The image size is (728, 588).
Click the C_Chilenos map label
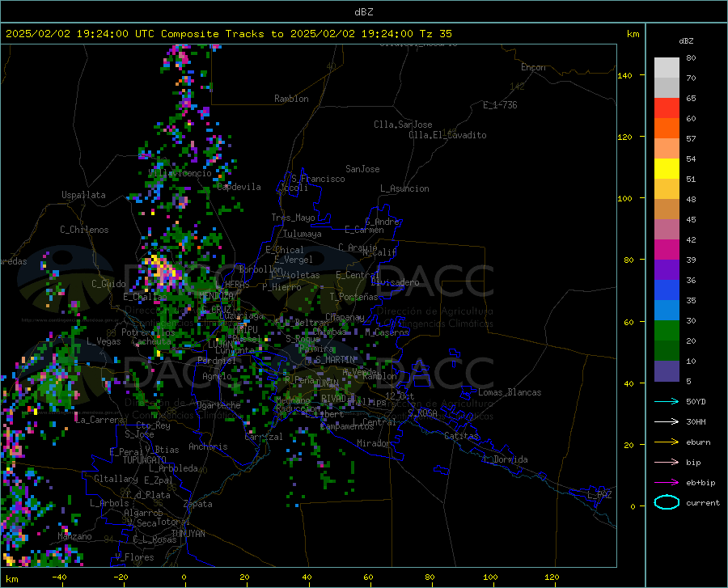pos(84,230)
